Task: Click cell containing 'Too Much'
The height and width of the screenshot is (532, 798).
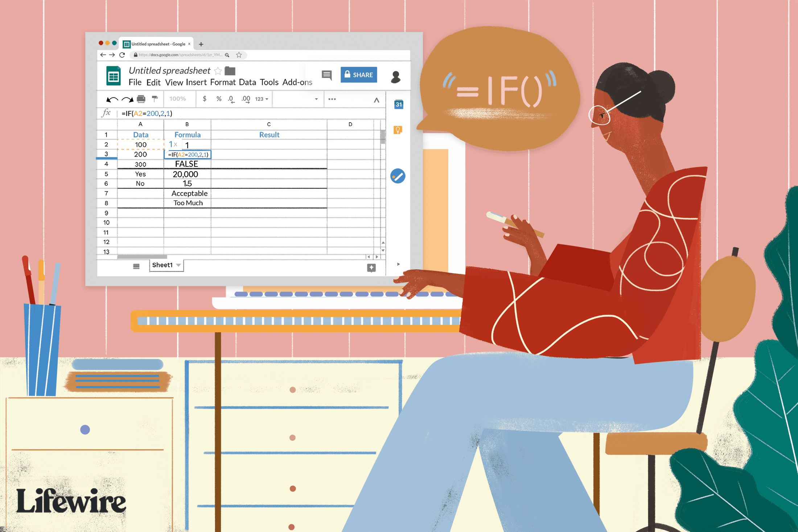Action: 187,203
